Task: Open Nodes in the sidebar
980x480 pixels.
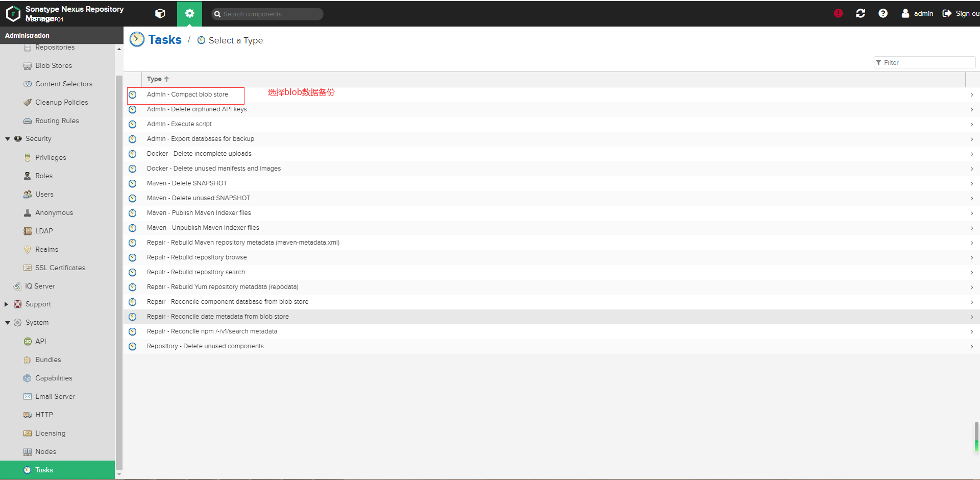Action: [x=45, y=451]
